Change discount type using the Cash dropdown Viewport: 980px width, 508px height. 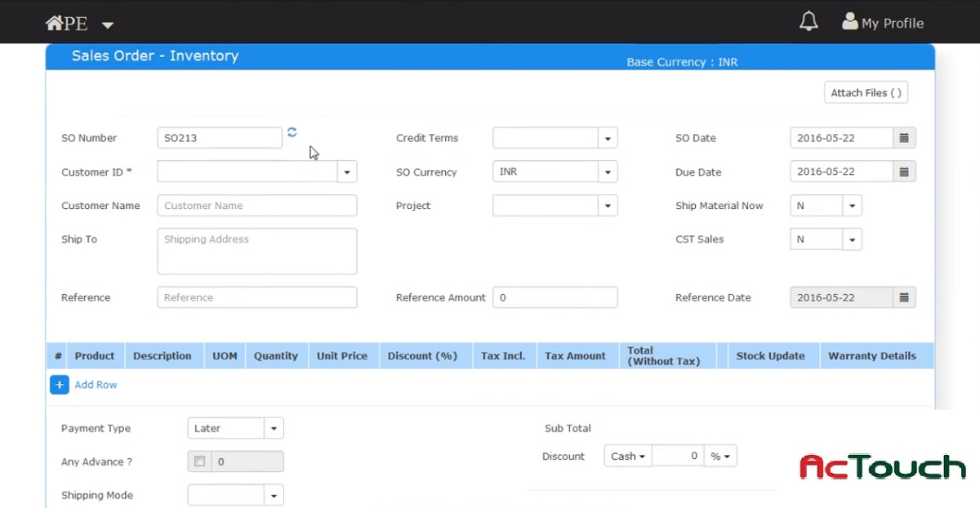(x=626, y=456)
